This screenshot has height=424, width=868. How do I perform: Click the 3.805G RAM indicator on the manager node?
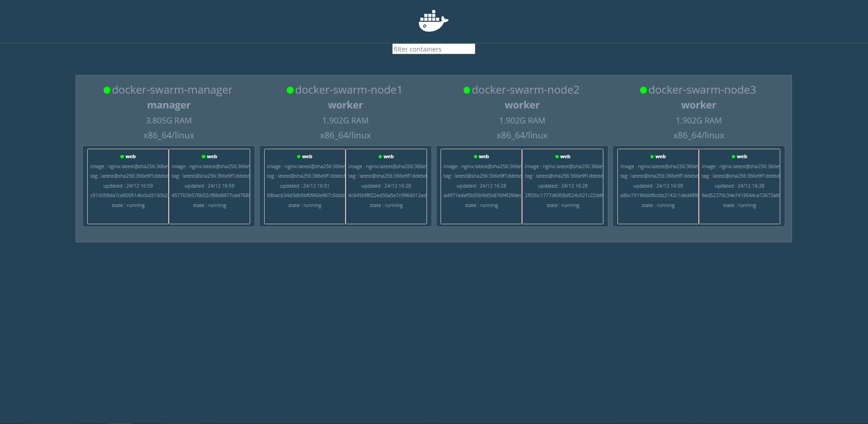pos(168,120)
